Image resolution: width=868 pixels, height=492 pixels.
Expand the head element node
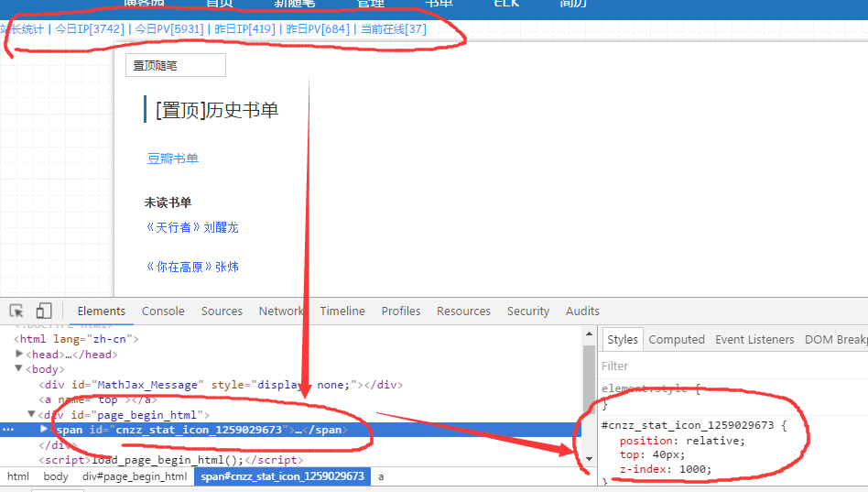(x=19, y=354)
